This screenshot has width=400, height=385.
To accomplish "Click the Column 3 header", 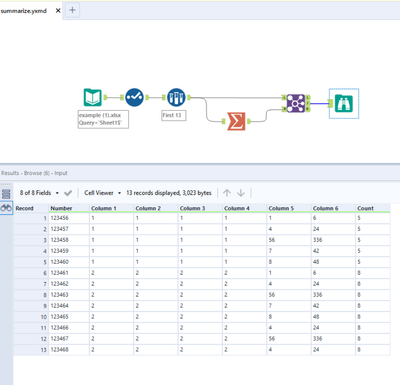I will pos(200,208).
